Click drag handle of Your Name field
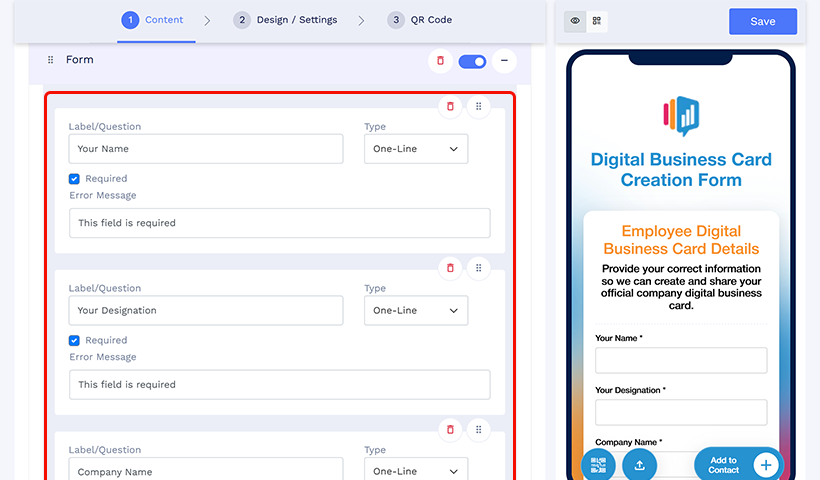 479,106
